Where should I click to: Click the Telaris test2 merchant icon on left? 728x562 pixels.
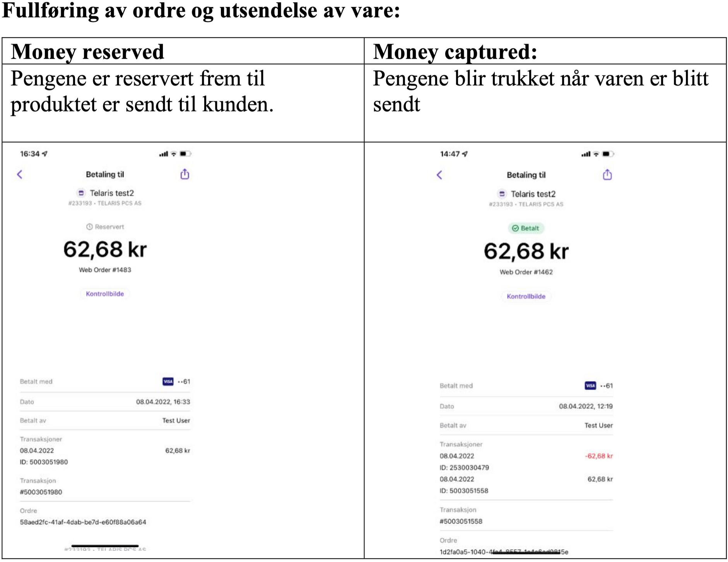(x=81, y=193)
